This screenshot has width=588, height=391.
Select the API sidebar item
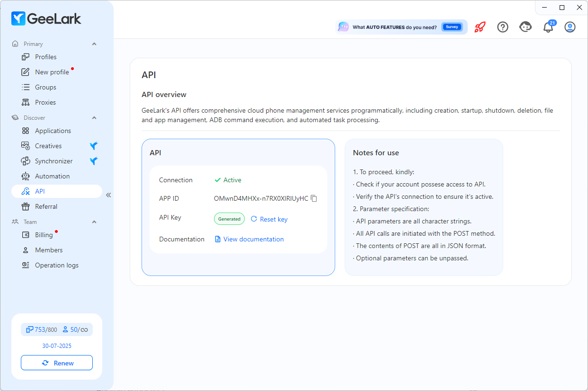coord(57,191)
